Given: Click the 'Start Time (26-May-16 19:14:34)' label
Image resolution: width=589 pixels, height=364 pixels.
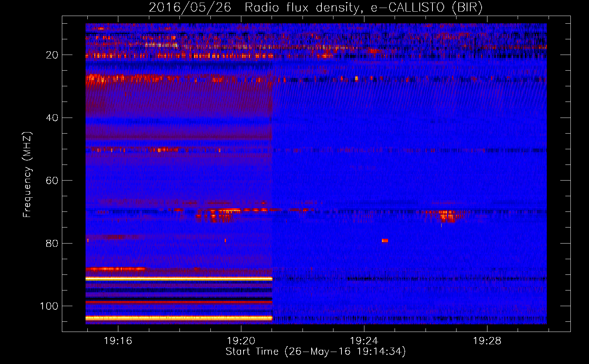Looking at the screenshot, I should 316,352.
